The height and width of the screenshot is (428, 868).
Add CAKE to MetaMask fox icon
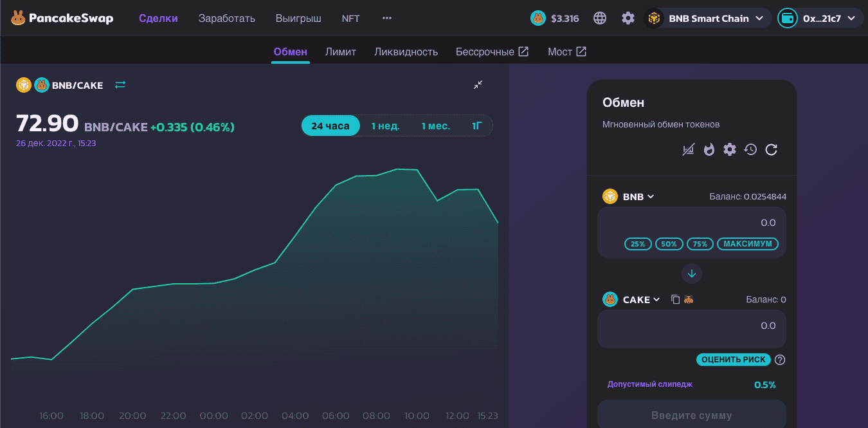click(689, 299)
